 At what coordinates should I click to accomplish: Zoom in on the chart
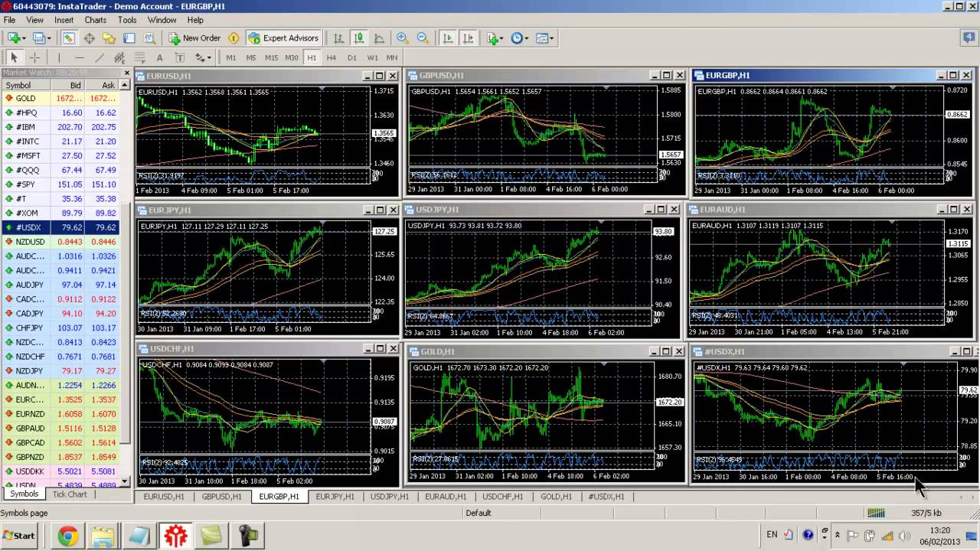[x=403, y=37]
